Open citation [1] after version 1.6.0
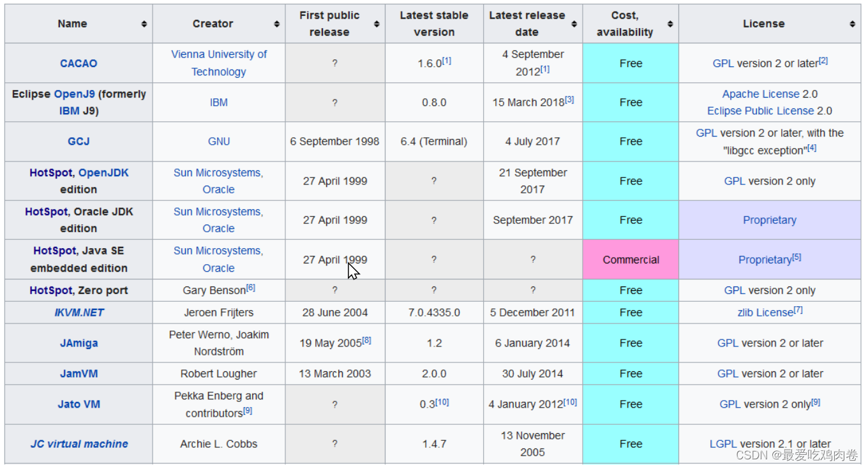The width and height of the screenshot is (868, 467). pyautogui.click(x=447, y=61)
